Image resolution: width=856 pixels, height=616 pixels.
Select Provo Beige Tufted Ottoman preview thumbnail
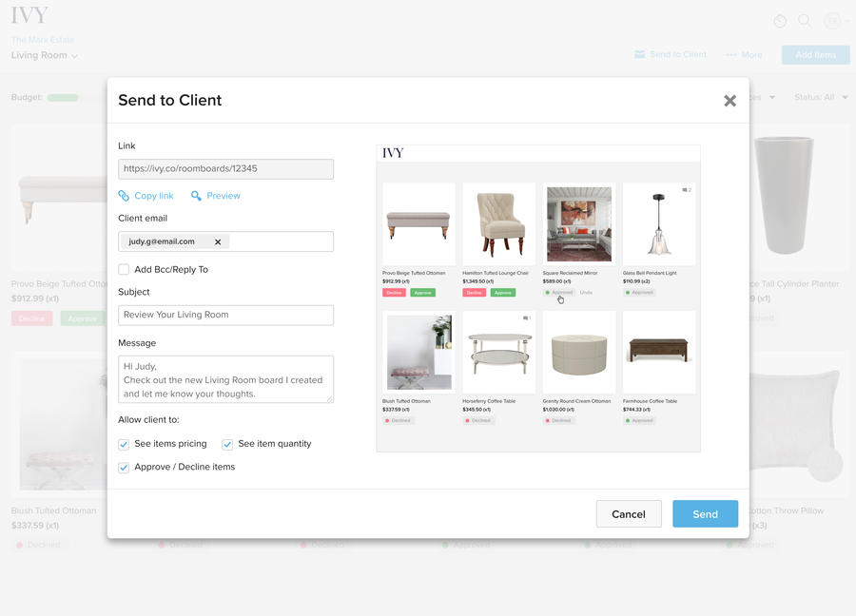pos(418,224)
